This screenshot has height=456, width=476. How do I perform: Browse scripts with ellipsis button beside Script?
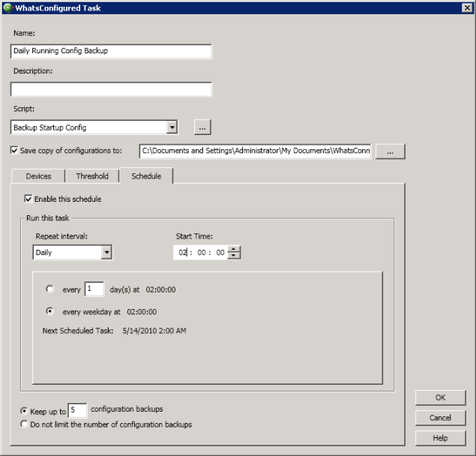202,127
